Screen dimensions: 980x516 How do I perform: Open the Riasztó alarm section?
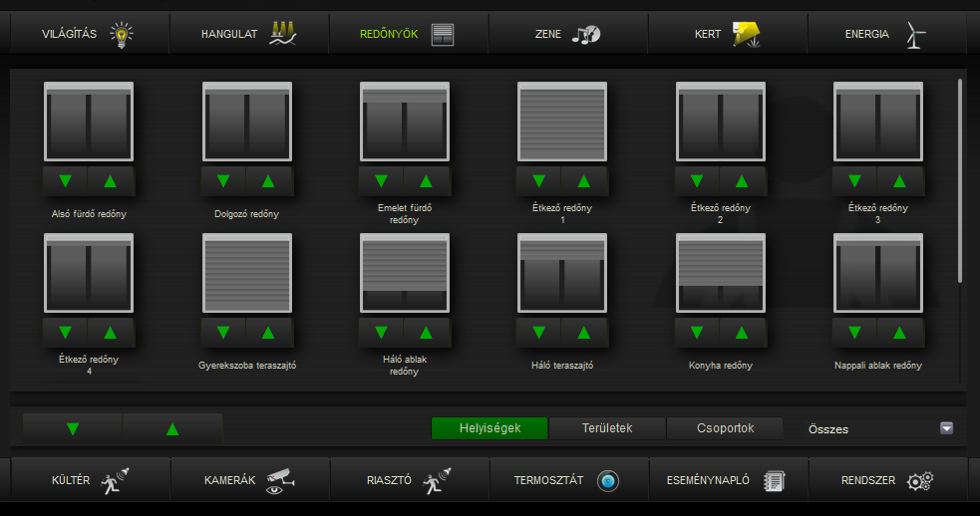pyautogui.click(x=409, y=480)
